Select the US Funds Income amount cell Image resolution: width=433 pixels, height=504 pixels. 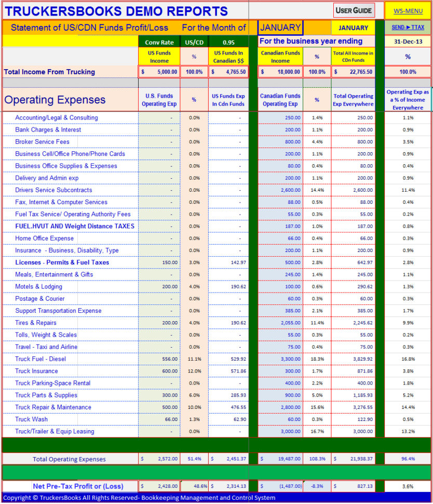[159, 72]
